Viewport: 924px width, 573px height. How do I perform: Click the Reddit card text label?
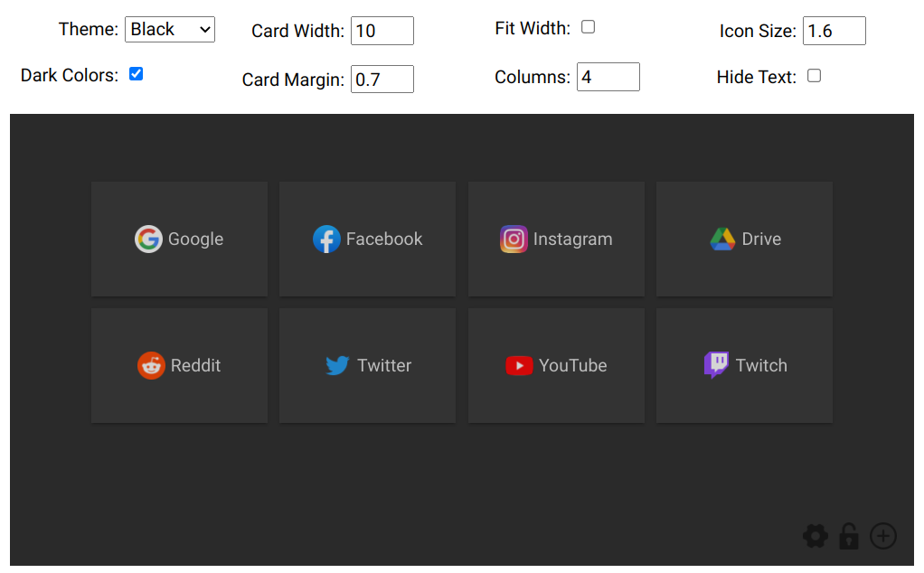(x=195, y=366)
